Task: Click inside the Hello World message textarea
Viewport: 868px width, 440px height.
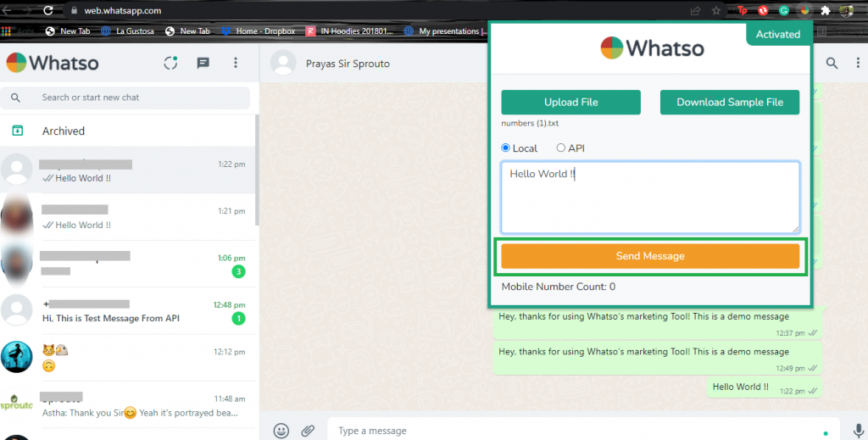Action: pyautogui.click(x=650, y=198)
